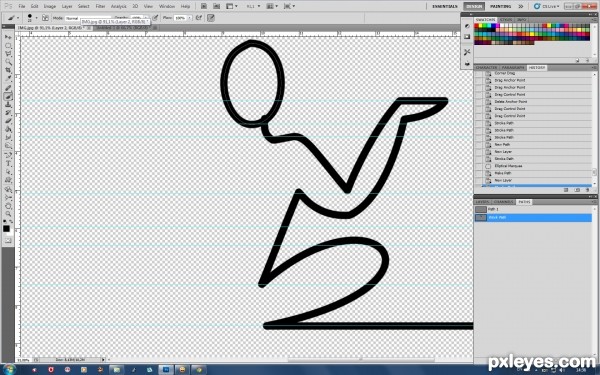This screenshot has height=375, width=600.
Task: Select Work Path in Paths panel
Action: 533,218
